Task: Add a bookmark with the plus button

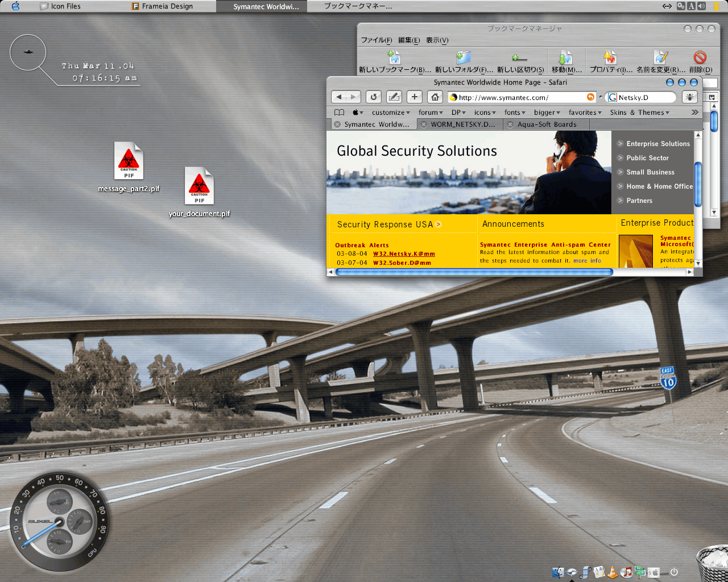Action: pyautogui.click(x=415, y=97)
